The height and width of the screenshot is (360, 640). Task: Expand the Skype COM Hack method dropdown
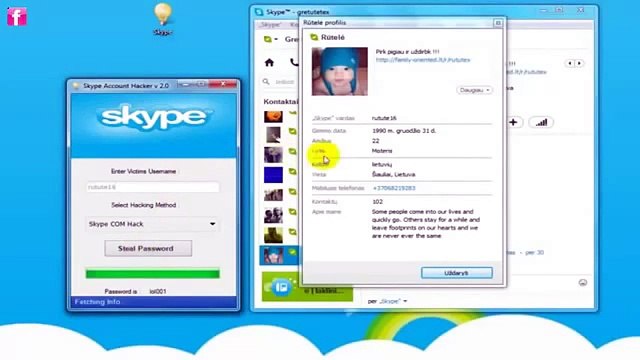click(152, 224)
